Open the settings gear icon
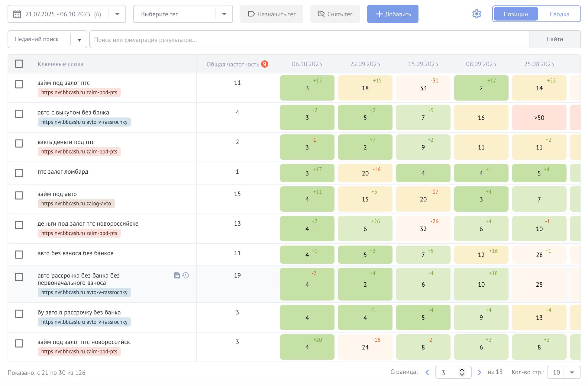Screen dimensions: 588x386 point(477,14)
